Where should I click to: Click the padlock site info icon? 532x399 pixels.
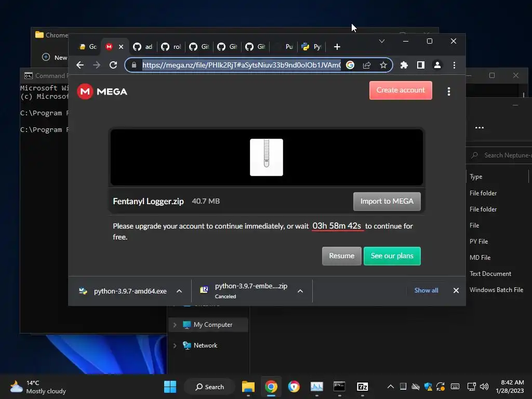(x=134, y=65)
